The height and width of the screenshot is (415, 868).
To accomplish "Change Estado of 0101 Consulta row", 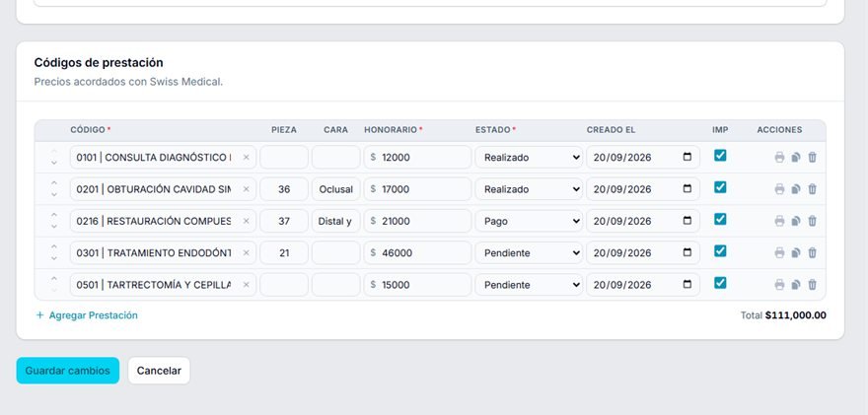I will tap(529, 157).
